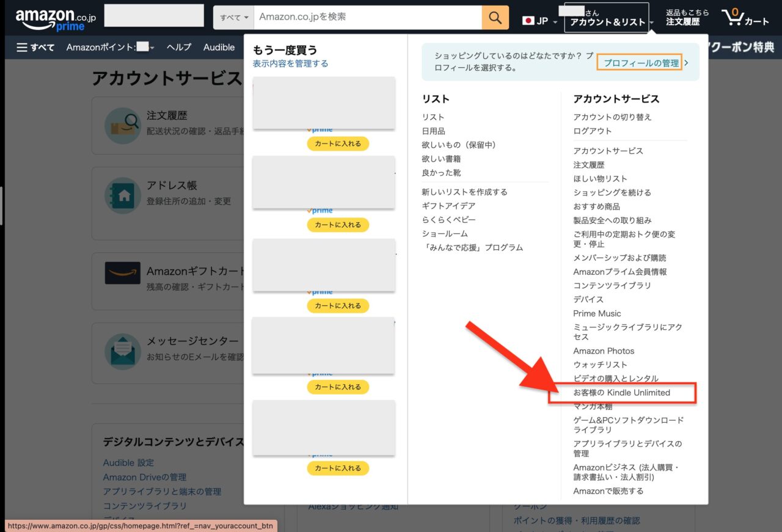782x532 pixels.
Task: Open ほしい物リスト
Action: point(600,179)
